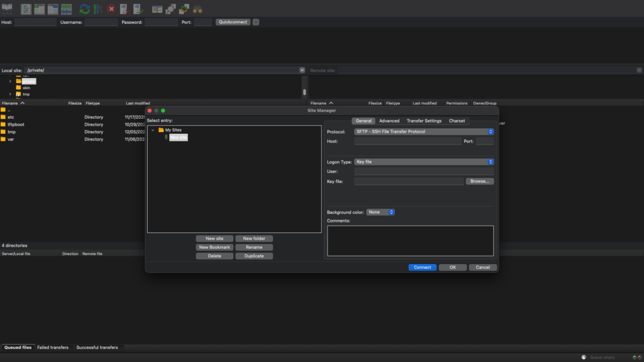Open the directory listing filters icon
Viewport: 644px width, 362px height.
[157, 9]
